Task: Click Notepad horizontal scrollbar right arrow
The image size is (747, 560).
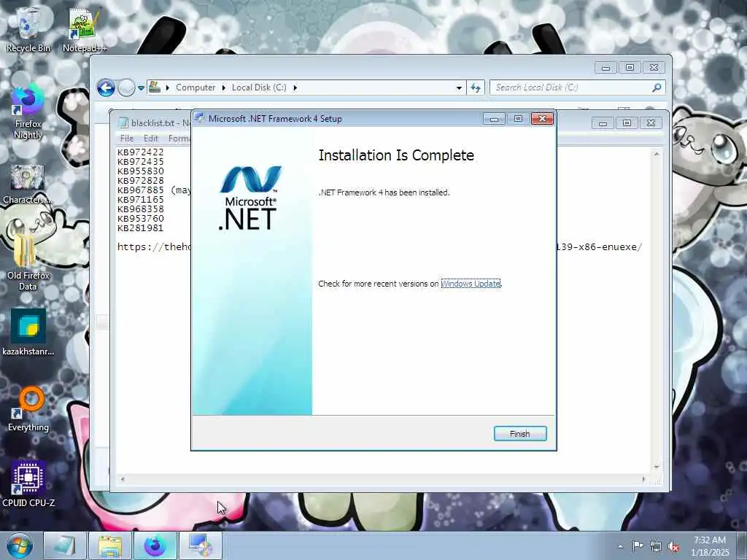Action: [x=643, y=479]
